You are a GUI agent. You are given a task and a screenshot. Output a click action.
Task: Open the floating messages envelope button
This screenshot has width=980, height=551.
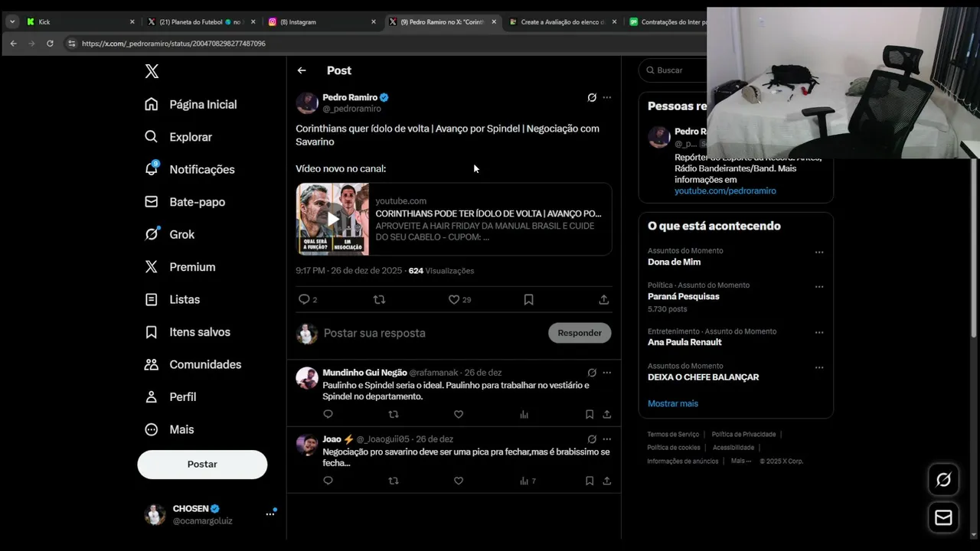pos(943,518)
